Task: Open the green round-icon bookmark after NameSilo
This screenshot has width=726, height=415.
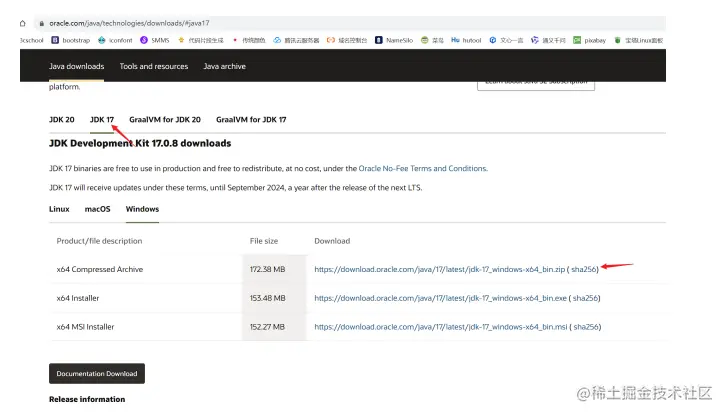Action: [x=425, y=40]
